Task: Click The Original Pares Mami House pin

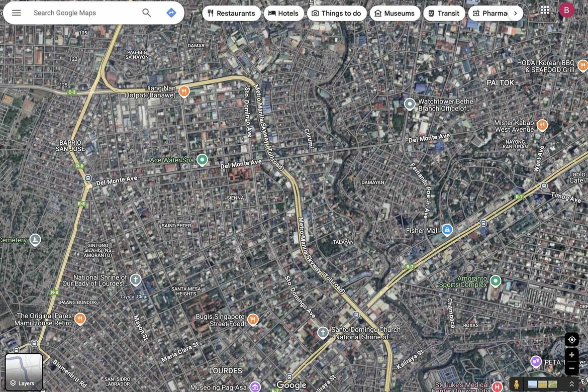Action: tap(80, 319)
